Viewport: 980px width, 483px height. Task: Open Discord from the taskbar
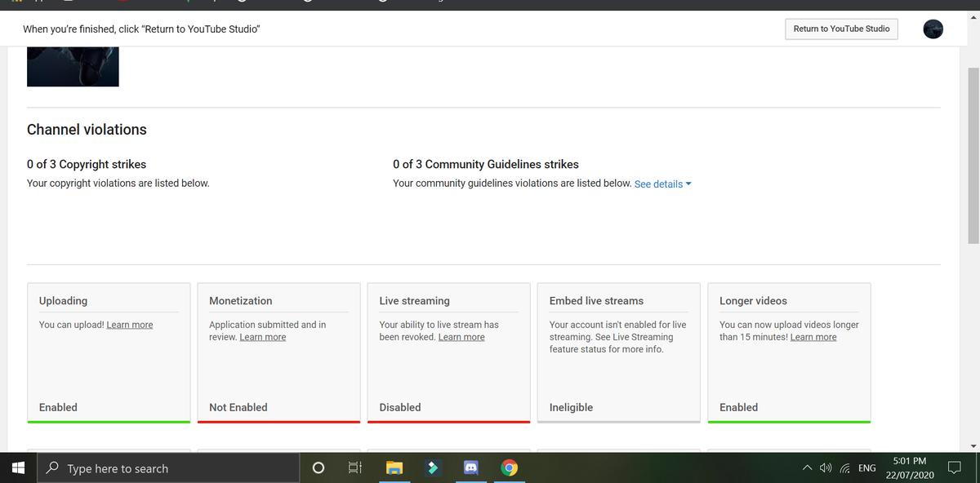click(471, 468)
